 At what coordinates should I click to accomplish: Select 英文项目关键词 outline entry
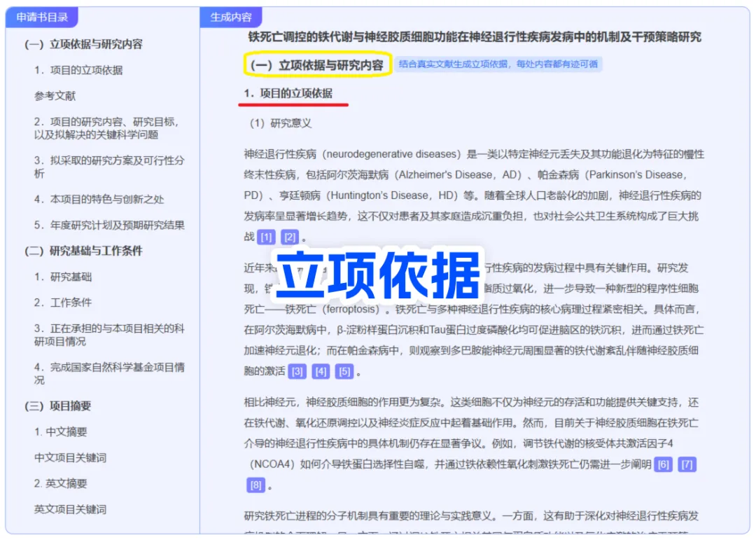click(70, 509)
